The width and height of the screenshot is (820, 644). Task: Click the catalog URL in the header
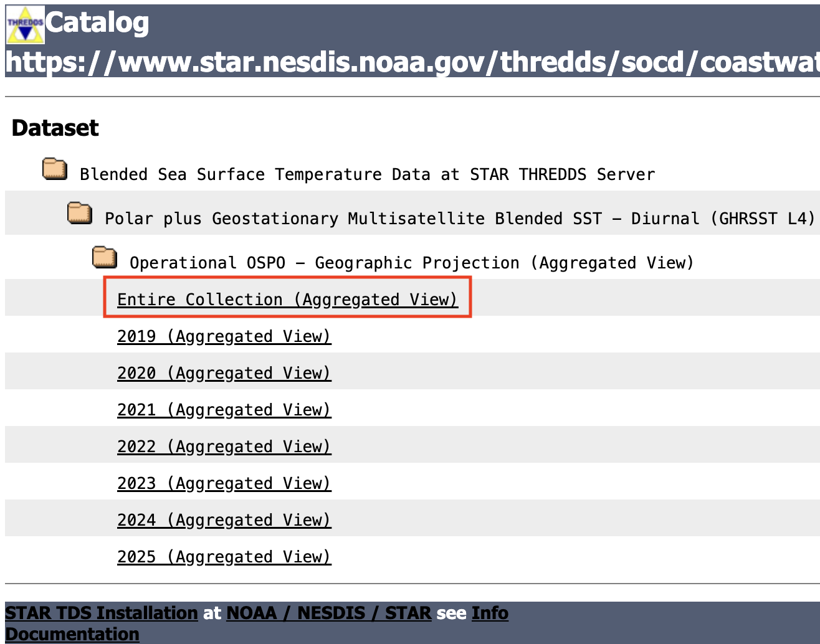(412, 62)
